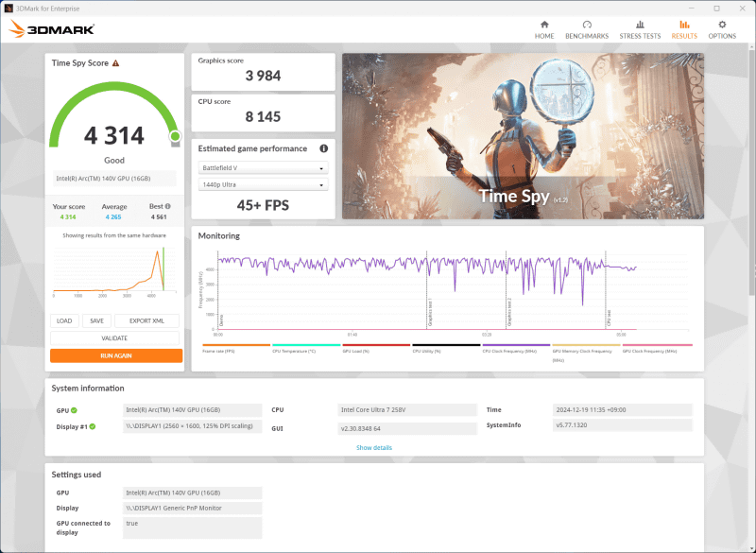Viewport: 756px width, 553px height.
Task: Click the Time Spy score gauge
Action: pos(113,132)
